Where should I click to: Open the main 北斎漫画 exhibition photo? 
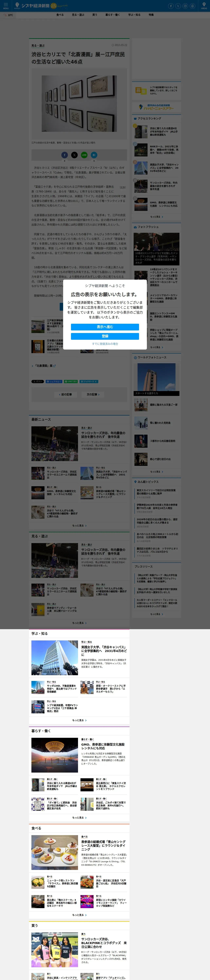click(79, 104)
